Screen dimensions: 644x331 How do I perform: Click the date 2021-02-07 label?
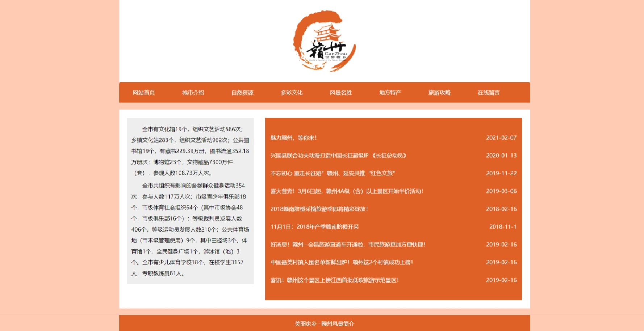(x=501, y=137)
